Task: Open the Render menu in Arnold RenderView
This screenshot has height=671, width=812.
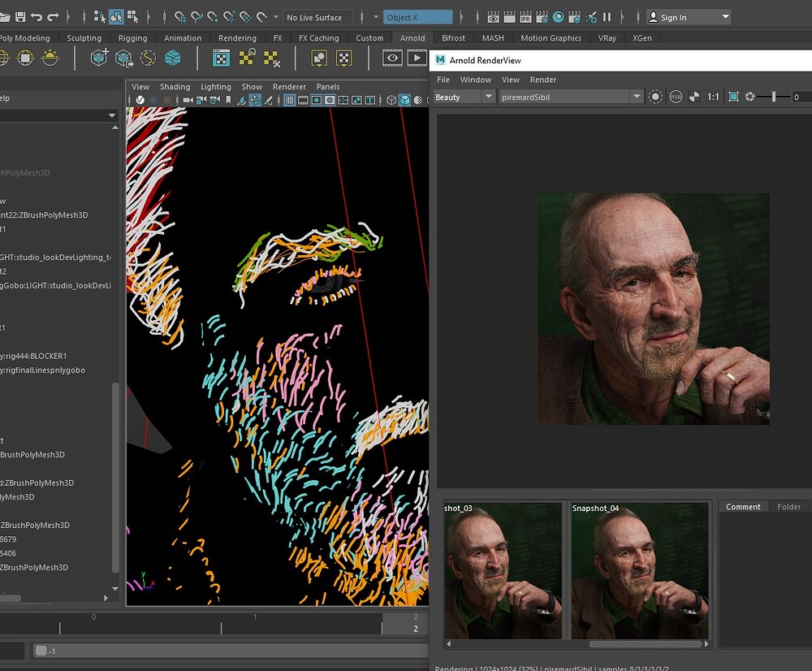Action: (542, 80)
